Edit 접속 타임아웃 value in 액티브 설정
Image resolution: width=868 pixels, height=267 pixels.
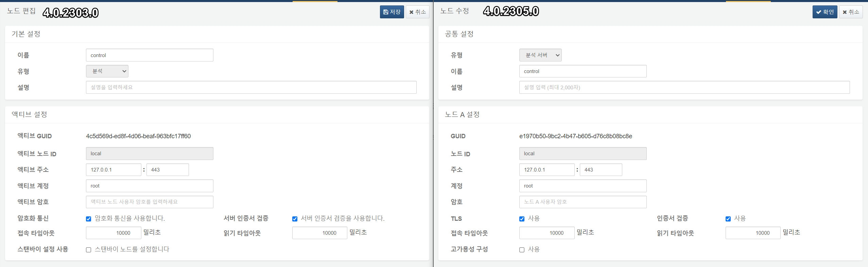pos(114,233)
